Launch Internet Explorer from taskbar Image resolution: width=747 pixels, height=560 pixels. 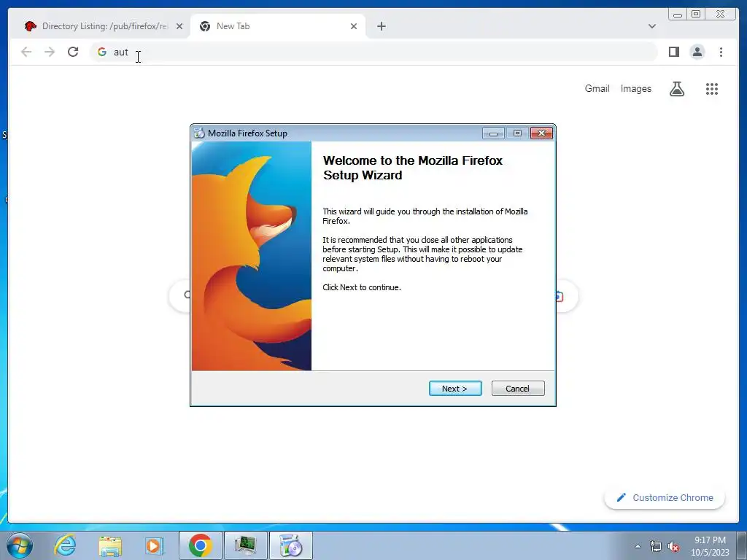tap(65, 545)
